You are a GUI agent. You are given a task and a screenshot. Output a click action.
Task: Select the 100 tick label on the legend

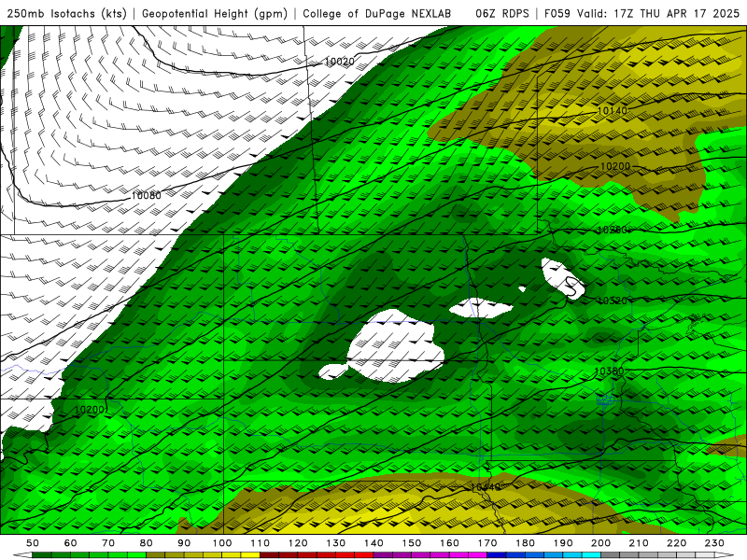222,543
